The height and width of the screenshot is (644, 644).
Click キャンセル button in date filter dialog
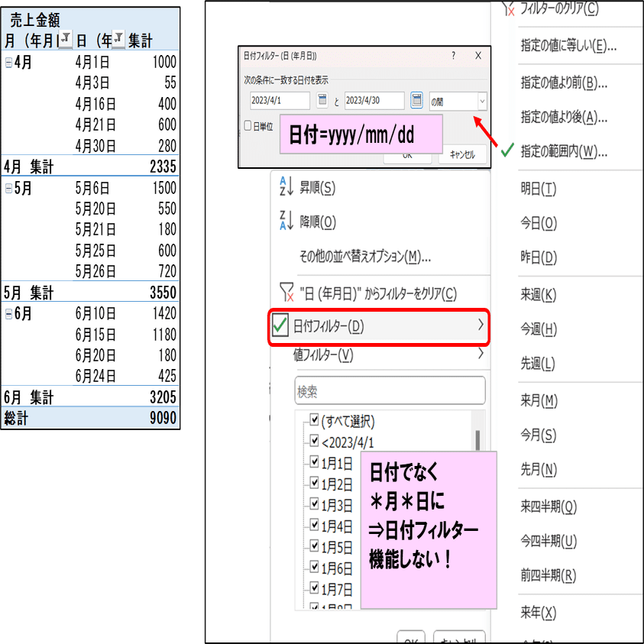[462, 155]
